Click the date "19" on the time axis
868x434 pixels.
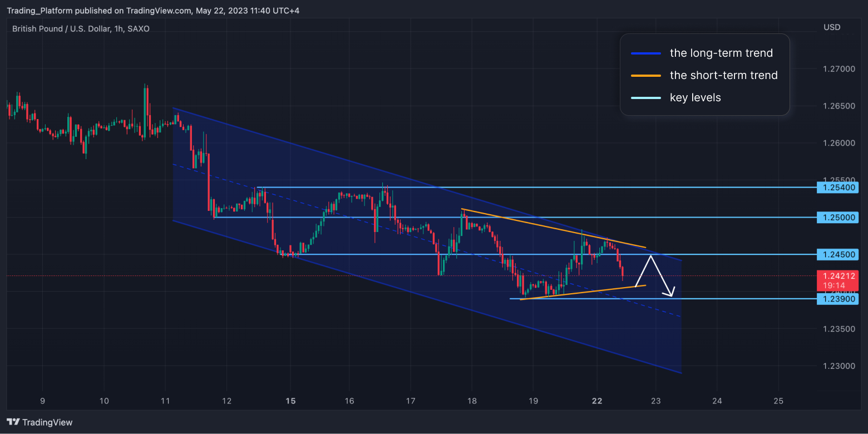[533, 401]
